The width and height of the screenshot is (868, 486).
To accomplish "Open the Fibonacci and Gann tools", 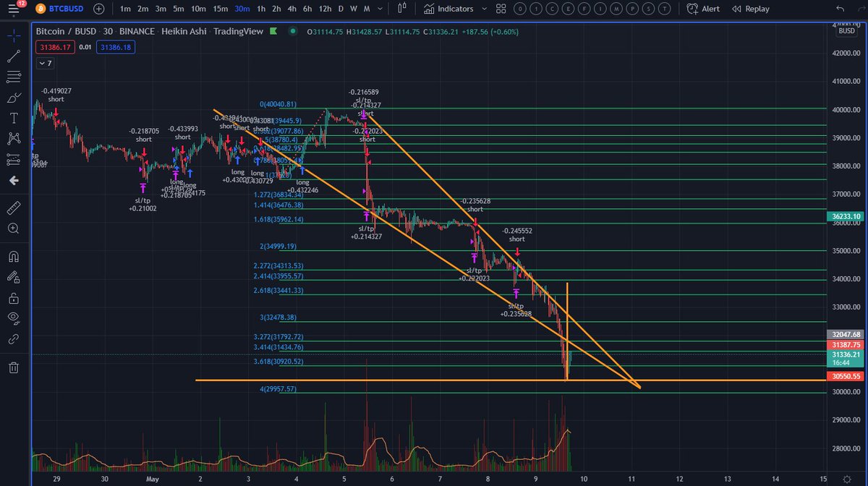I will pos(14,77).
